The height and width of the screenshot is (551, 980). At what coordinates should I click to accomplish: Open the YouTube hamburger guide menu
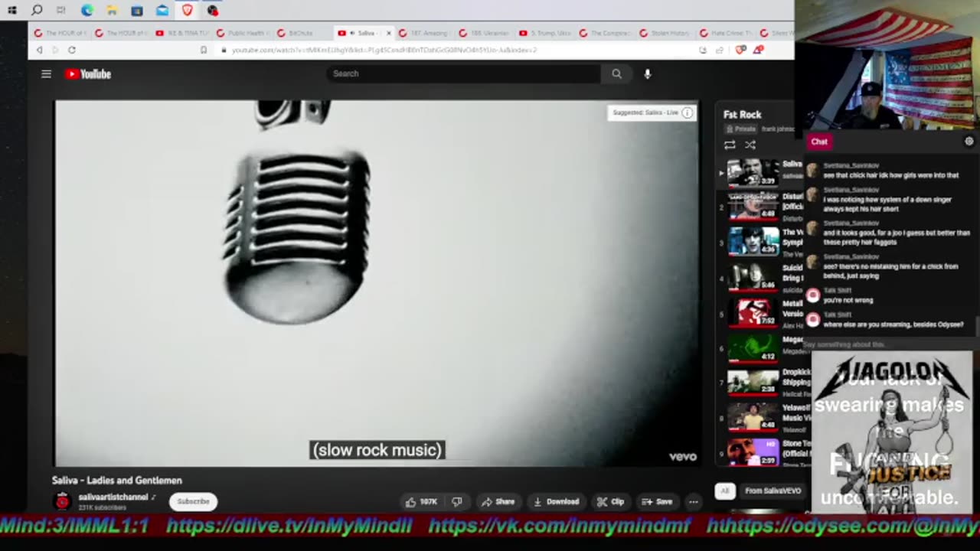coord(46,74)
